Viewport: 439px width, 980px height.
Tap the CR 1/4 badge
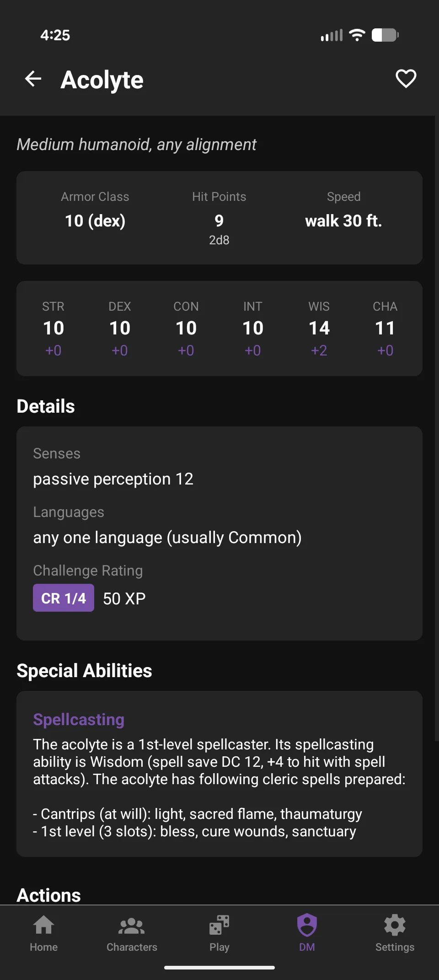[63, 598]
